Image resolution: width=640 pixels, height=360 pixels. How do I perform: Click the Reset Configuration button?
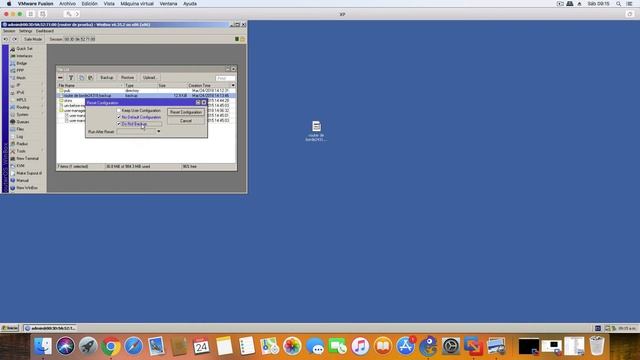click(x=186, y=112)
